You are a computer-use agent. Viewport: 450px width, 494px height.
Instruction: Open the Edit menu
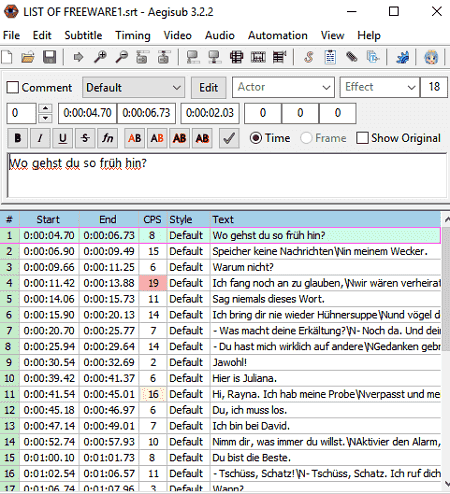click(42, 35)
